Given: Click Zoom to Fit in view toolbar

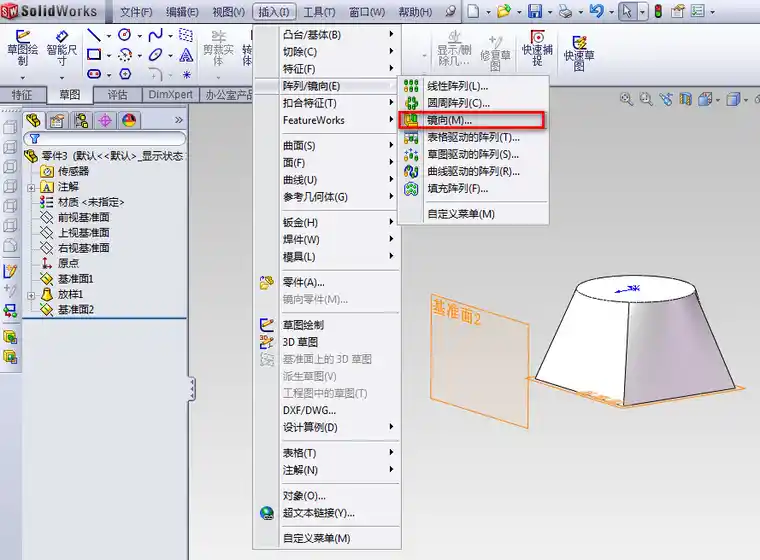Looking at the screenshot, I should pos(626,99).
